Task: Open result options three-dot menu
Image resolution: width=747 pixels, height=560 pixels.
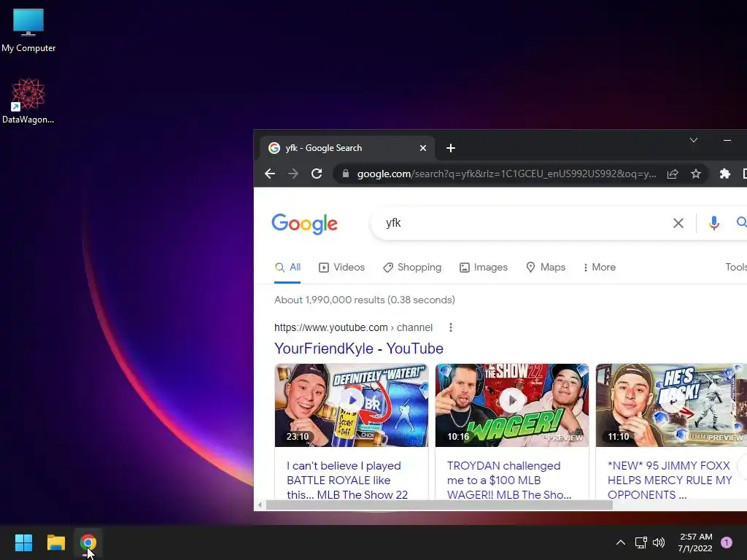Action: [450, 327]
